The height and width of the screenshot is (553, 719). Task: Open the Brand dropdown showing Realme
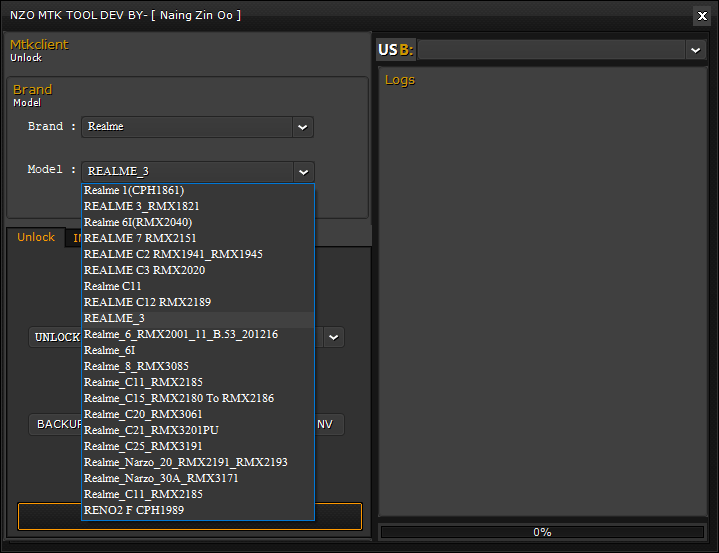tap(302, 127)
